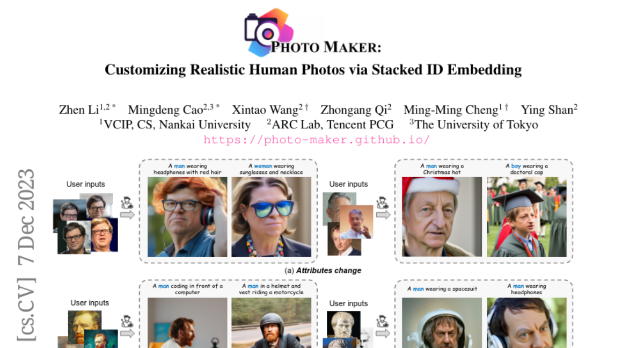Click the arXiv cs.CV 7 Dec 2023 sidebar stamp

click(26, 256)
